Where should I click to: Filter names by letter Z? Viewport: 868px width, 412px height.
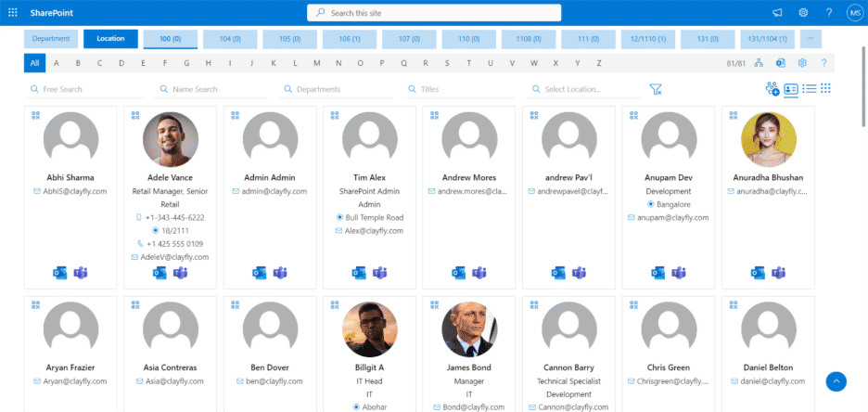coord(599,63)
